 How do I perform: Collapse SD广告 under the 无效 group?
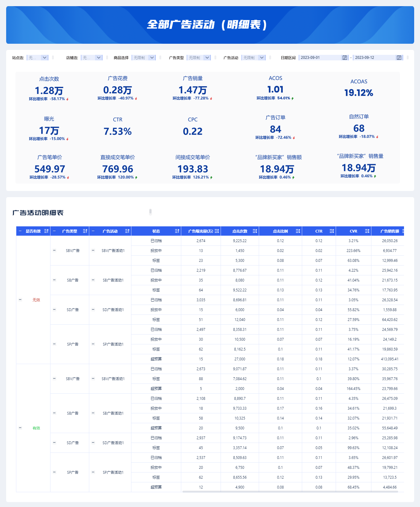point(54,310)
